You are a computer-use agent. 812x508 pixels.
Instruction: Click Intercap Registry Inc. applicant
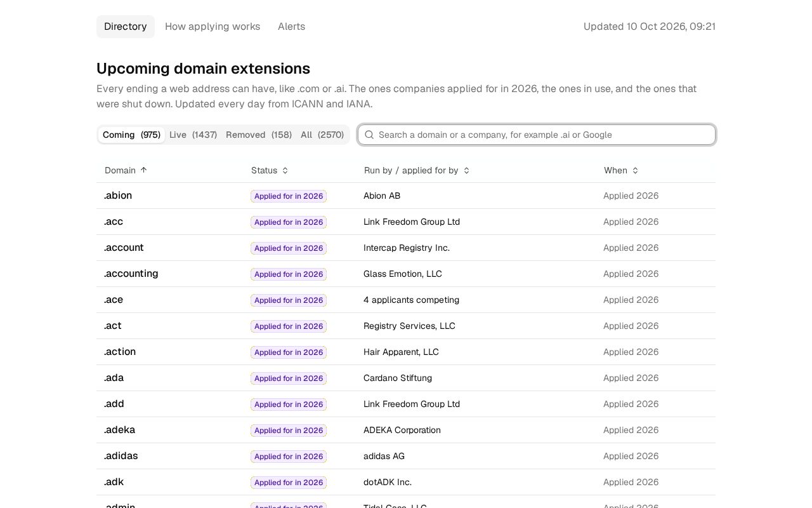(407, 248)
